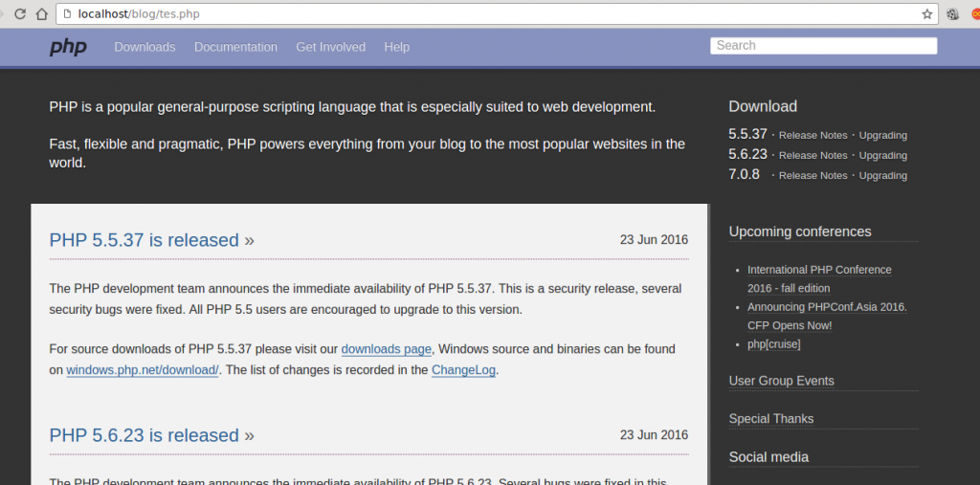This screenshot has height=485, width=980.
Task: Download PHP version 5.5.37
Action: tap(747, 135)
